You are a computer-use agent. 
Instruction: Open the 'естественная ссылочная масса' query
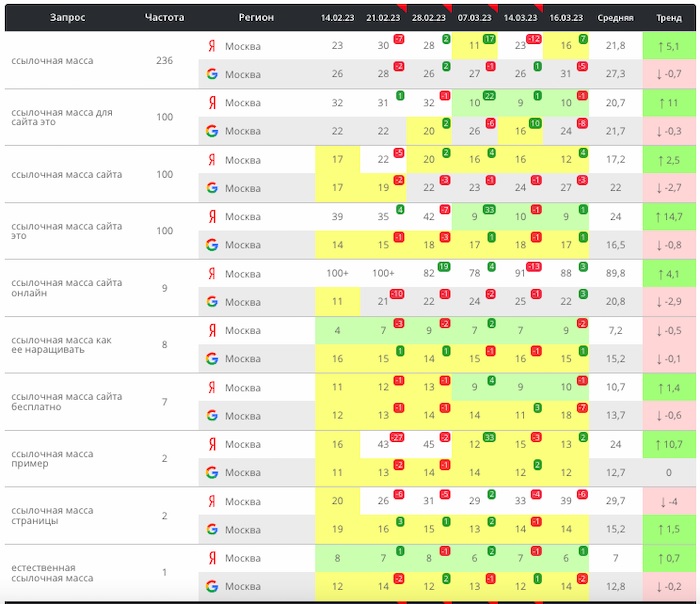coord(52,572)
